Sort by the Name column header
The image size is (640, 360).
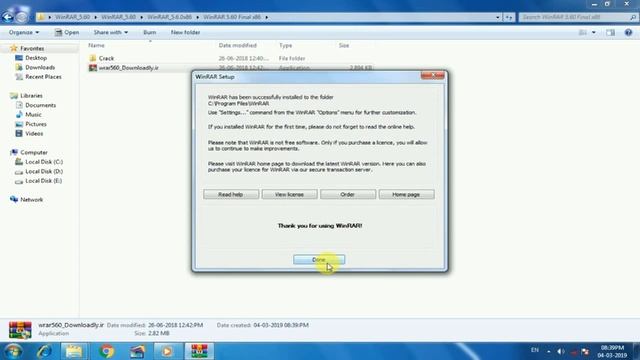pos(97,45)
